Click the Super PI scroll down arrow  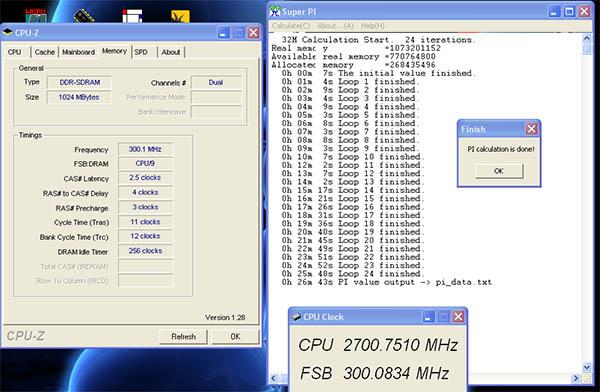587,368
